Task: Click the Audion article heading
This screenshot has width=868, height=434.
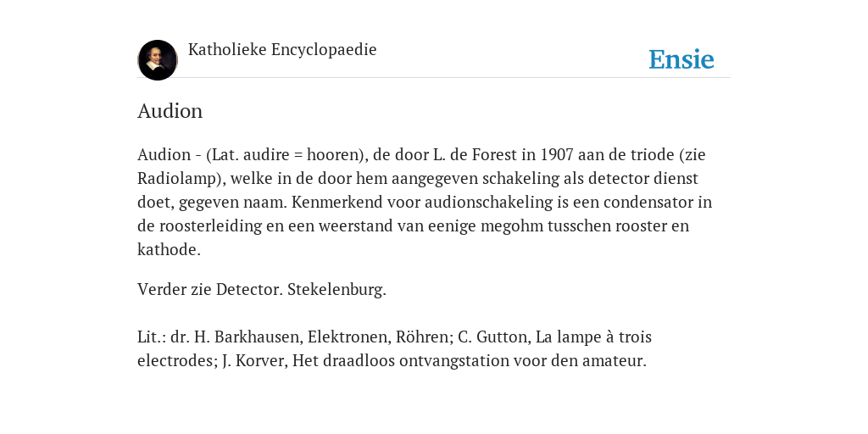Action: (x=170, y=111)
